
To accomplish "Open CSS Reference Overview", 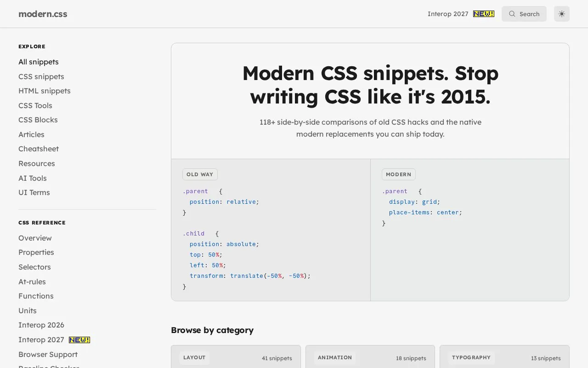I will pos(35,238).
